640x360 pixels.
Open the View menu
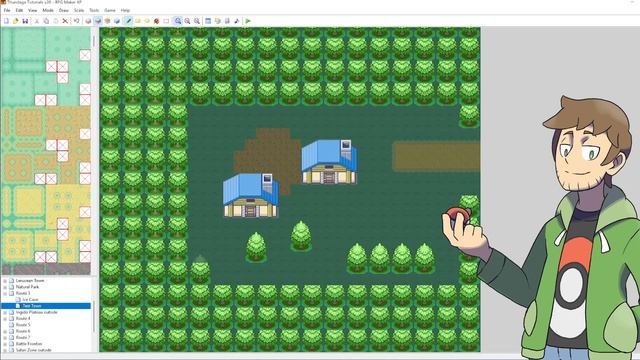[x=33, y=10]
